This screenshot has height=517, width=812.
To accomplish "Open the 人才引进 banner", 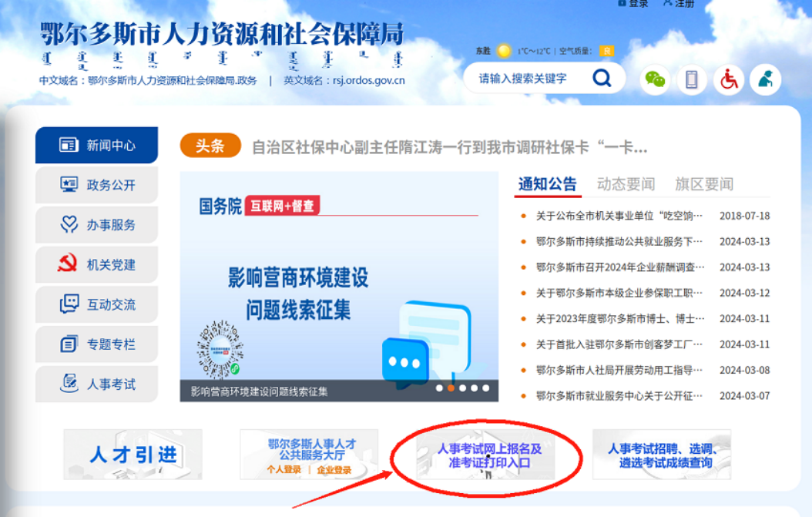I will [133, 455].
